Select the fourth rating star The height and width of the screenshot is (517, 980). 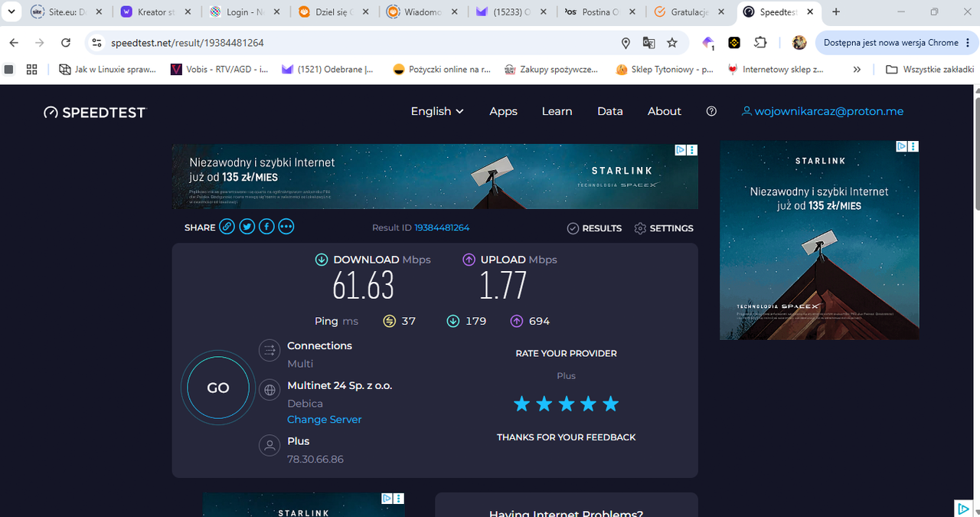[588, 404]
